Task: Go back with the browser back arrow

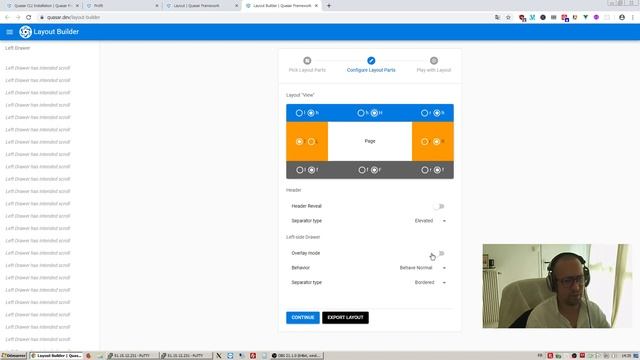Action: (7, 18)
